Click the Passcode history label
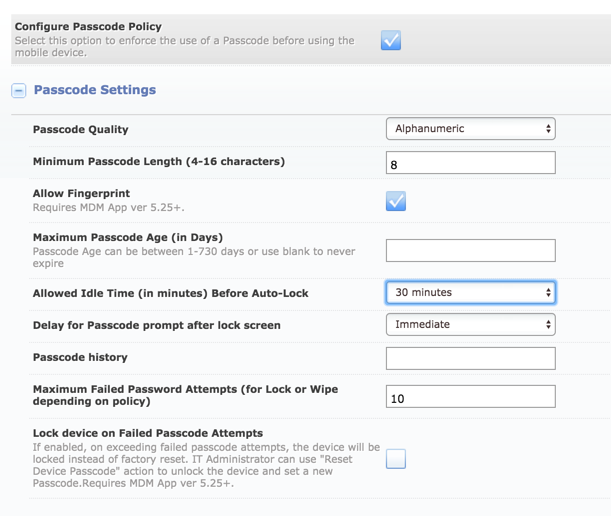The image size is (611, 516). (80, 357)
